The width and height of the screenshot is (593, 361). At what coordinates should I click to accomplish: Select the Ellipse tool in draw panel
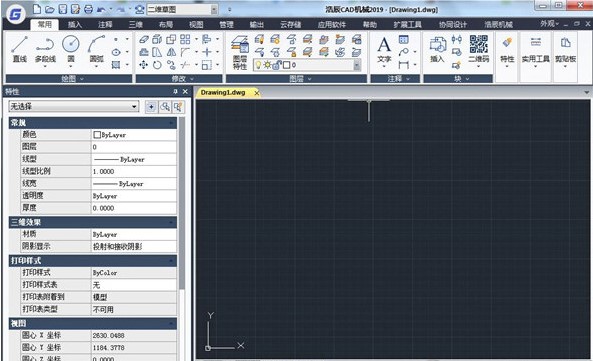pos(116,52)
